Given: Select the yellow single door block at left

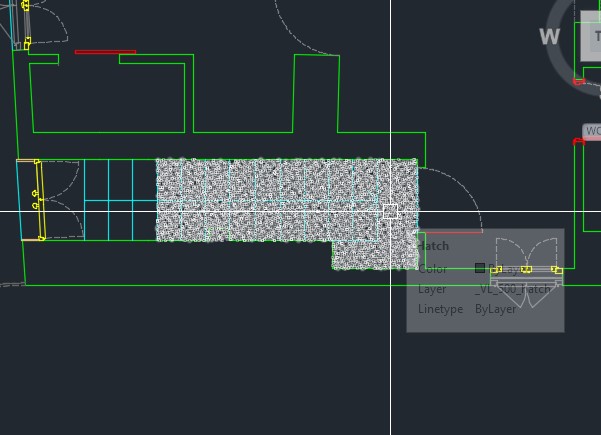Looking at the screenshot, I should coord(38,199).
